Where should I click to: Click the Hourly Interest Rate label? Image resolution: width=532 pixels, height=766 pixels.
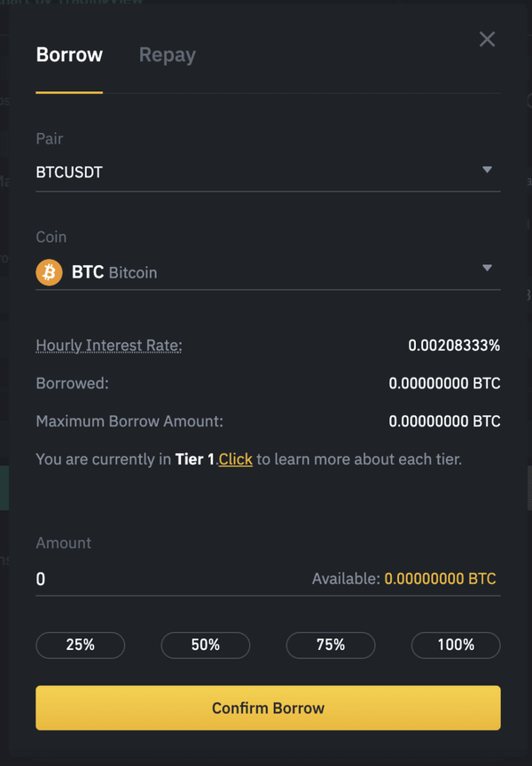pos(108,346)
